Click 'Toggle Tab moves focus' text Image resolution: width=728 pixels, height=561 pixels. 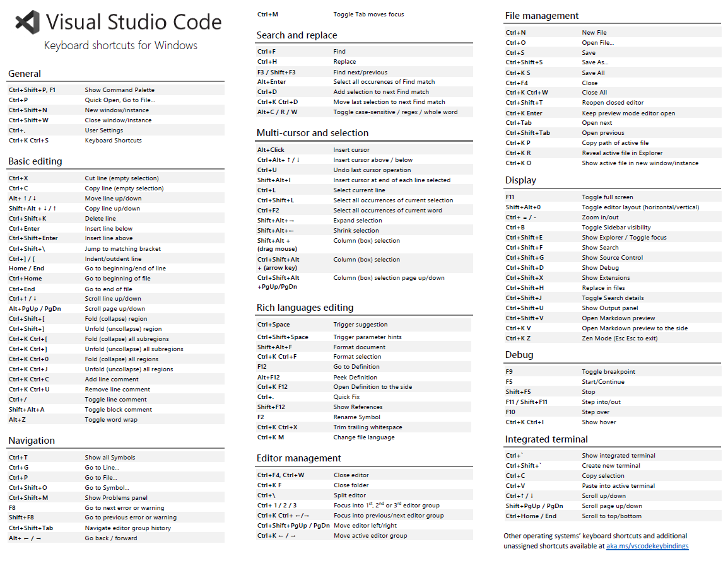[368, 14]
